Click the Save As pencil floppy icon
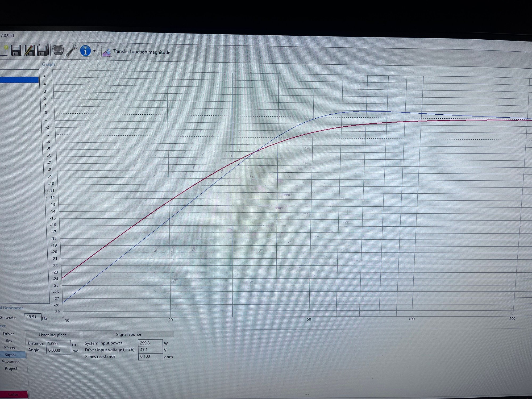The height and width of the screenshot is (399, 532). tap(30, 50)
